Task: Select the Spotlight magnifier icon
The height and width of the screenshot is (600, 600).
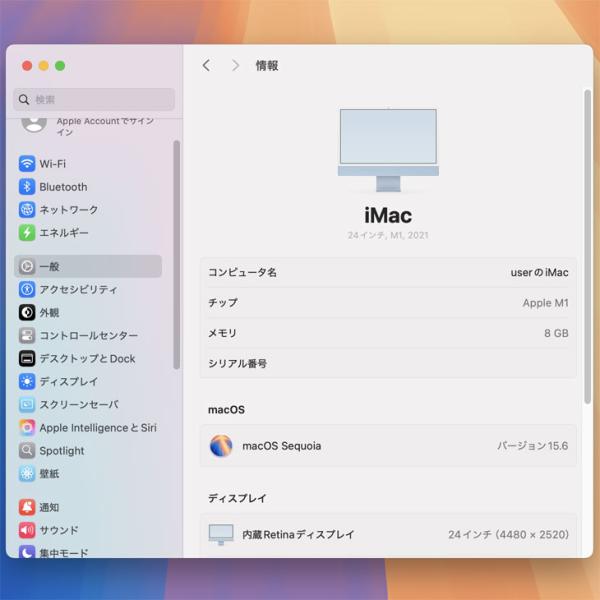Action: 27,450
